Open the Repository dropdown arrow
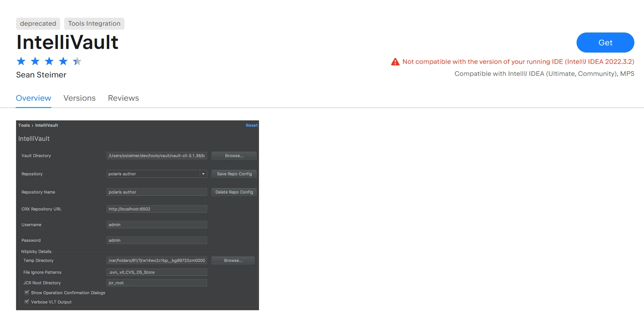644x315 pixels. pyautogui.click(x=203, y=174)
